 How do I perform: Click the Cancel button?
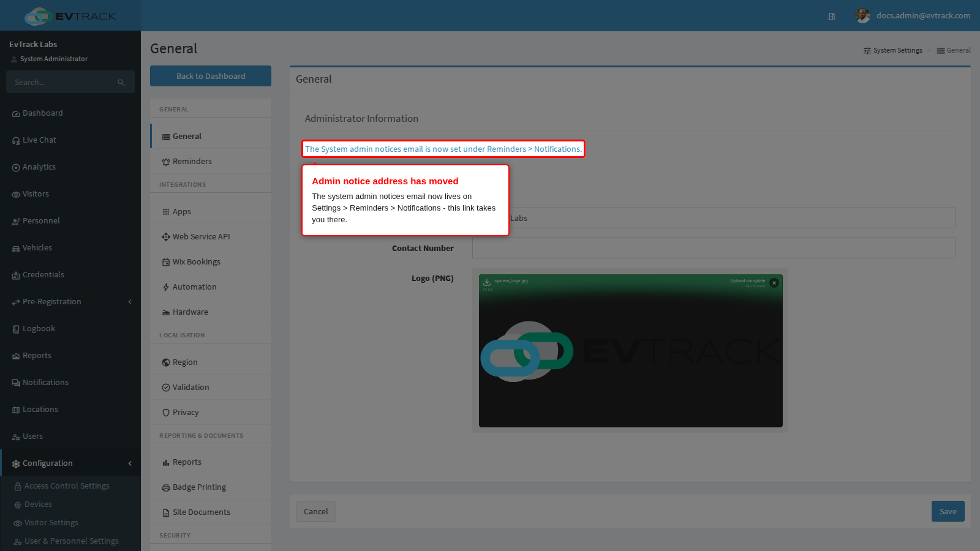(316, 511)
